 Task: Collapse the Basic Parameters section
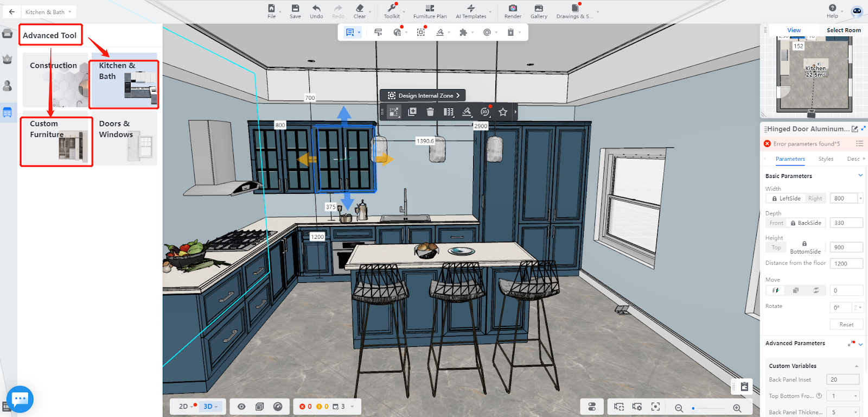[860, 175]
